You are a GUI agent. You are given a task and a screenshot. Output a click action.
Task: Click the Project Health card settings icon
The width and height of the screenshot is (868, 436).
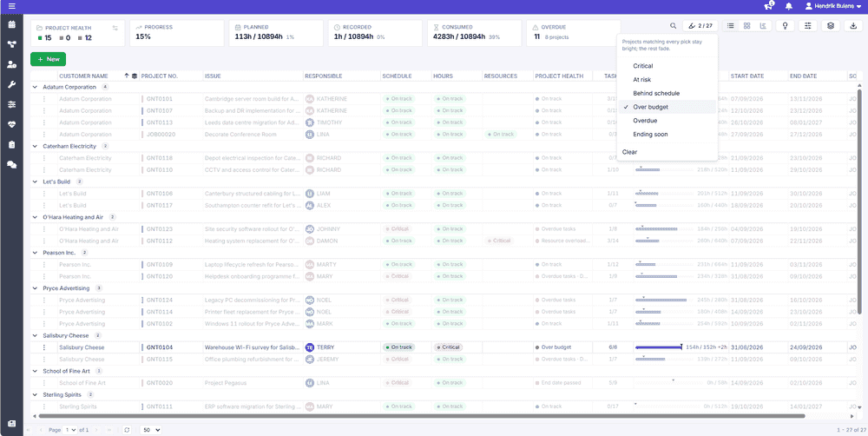[115, 27]
